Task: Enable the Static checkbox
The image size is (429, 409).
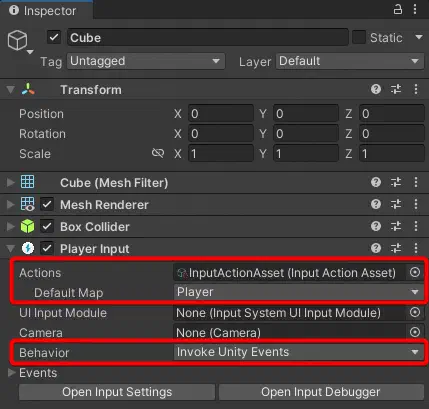Action: point(359,37)
